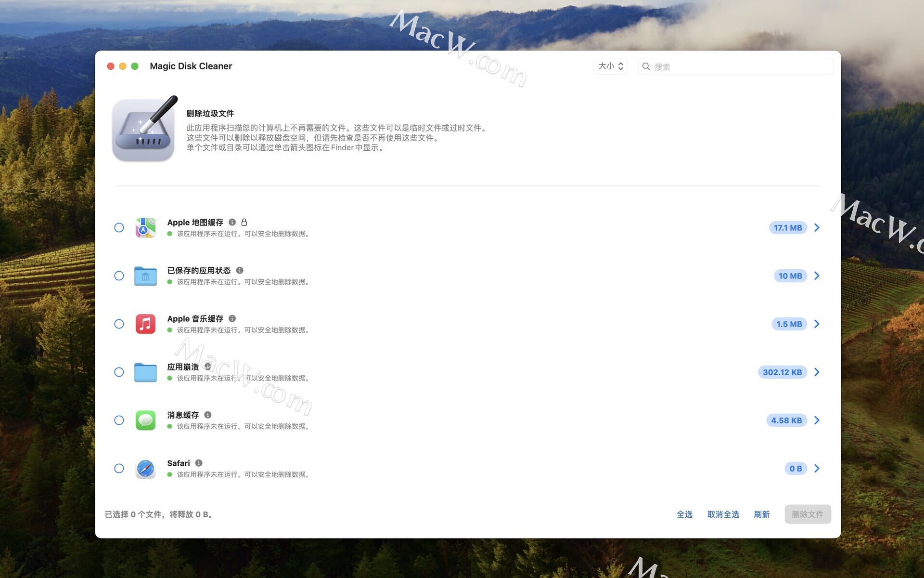
Task: Show info for 消息缓存
Action: coord(207,415)
